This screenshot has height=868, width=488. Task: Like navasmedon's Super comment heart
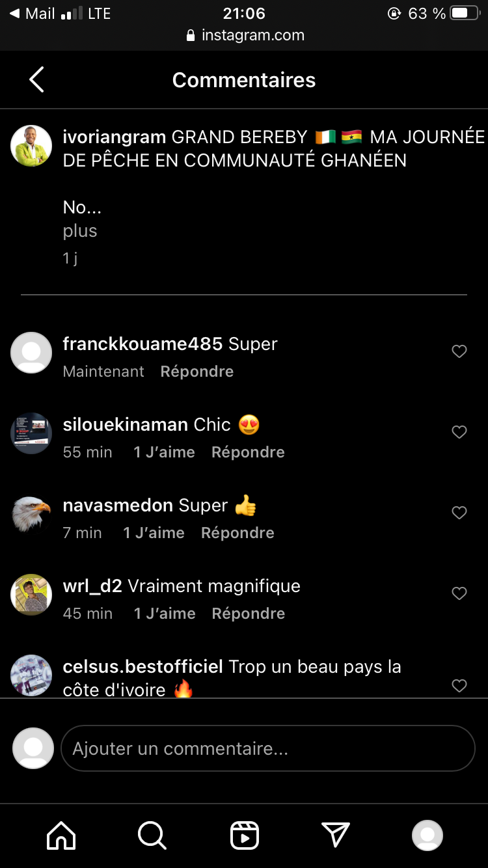tap(459, 513)
